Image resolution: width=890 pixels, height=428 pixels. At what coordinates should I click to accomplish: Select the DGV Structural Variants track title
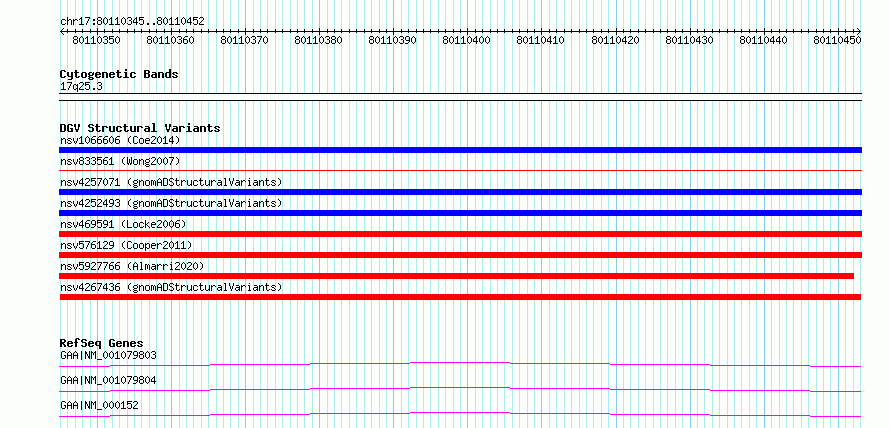point(140,128)
